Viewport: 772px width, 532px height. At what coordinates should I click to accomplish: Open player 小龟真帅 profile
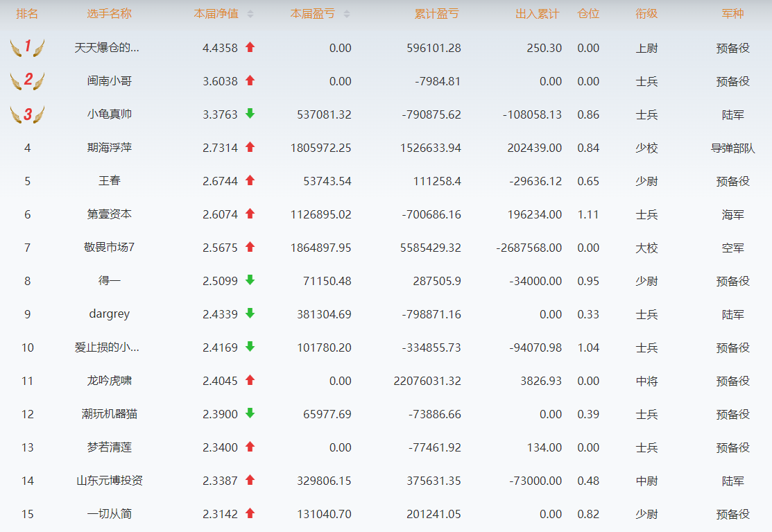(x=110, y=114)
